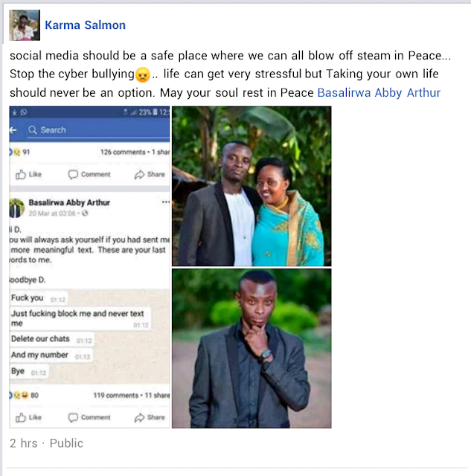Click the search magnifier icon
Screen dimensions: 471x476
(x=32, y=130)
